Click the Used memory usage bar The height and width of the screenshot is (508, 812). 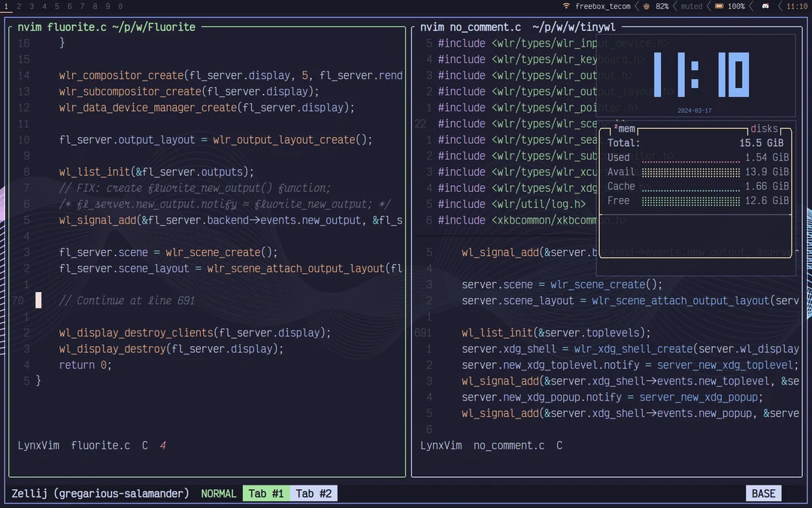pos(690,157)
